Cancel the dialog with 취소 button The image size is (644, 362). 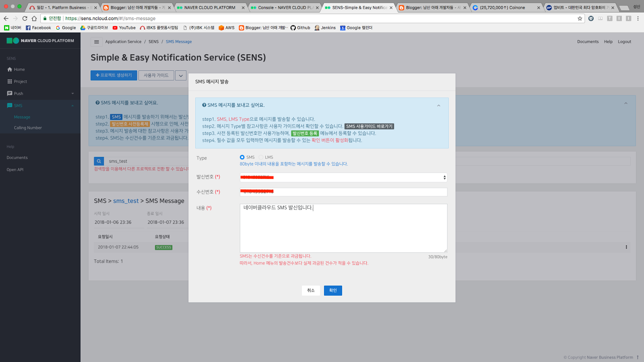coord(311,290)
